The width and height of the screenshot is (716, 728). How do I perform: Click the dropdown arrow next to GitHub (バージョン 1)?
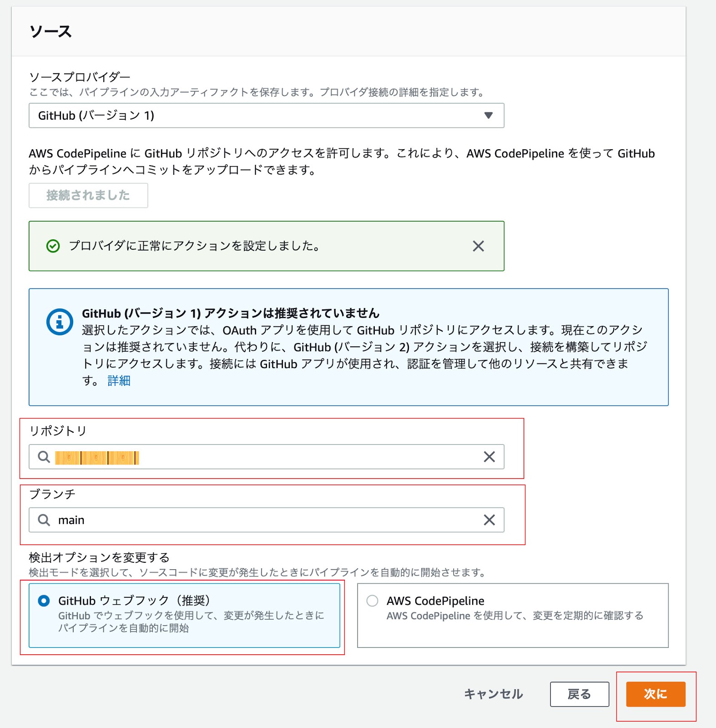coord(488,116)
